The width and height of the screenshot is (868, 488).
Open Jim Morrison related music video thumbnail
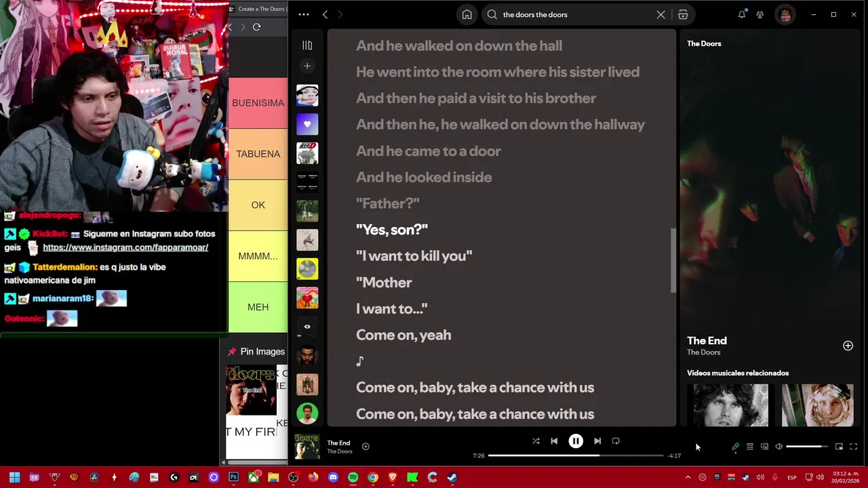730,405
